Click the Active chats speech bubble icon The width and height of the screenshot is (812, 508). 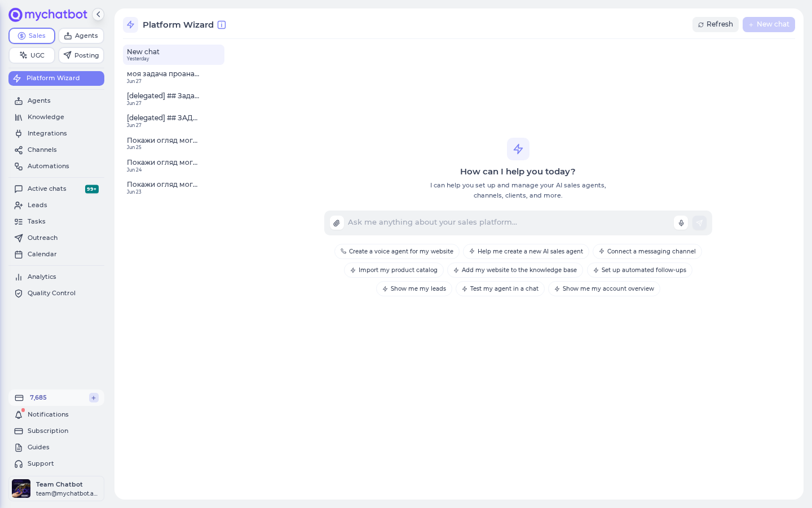19,189
